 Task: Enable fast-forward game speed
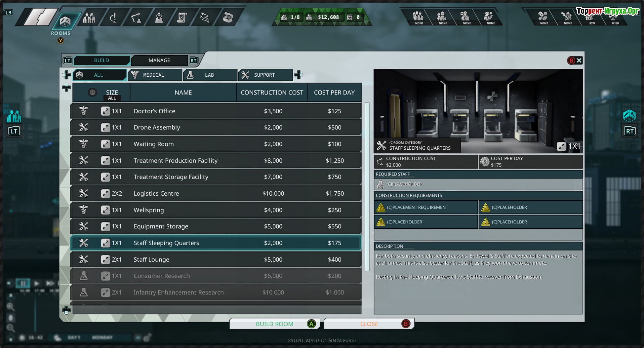click(x=50, y=283)
